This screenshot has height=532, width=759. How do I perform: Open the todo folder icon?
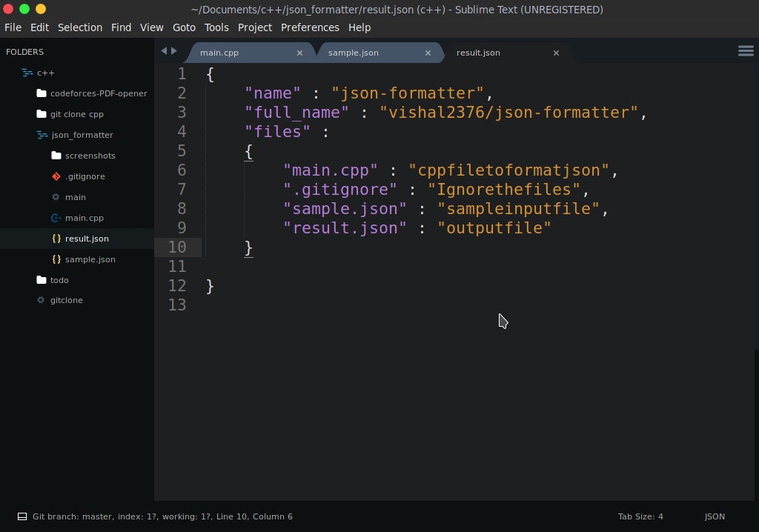click(42, 280)
